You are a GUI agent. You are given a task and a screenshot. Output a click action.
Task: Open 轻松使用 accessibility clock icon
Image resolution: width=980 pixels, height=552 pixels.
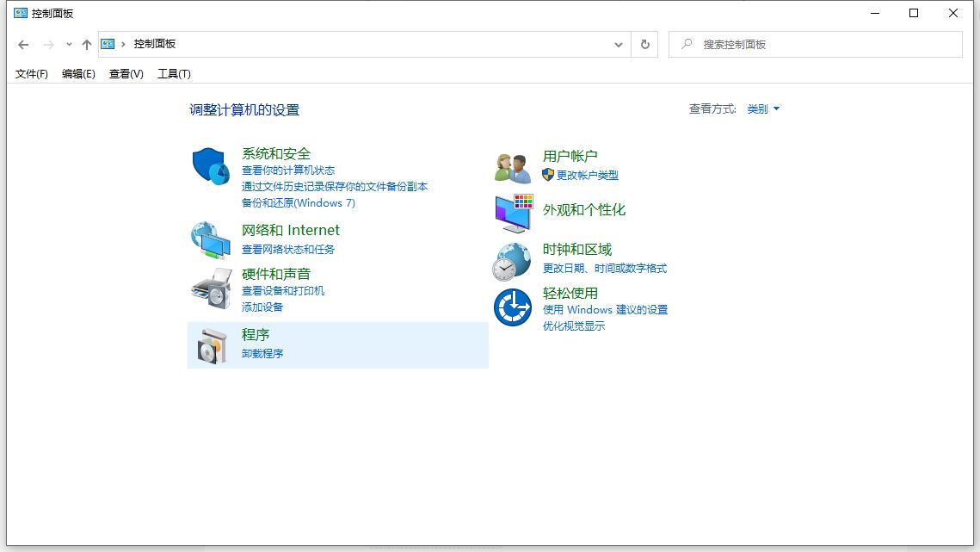click(512, 306)
